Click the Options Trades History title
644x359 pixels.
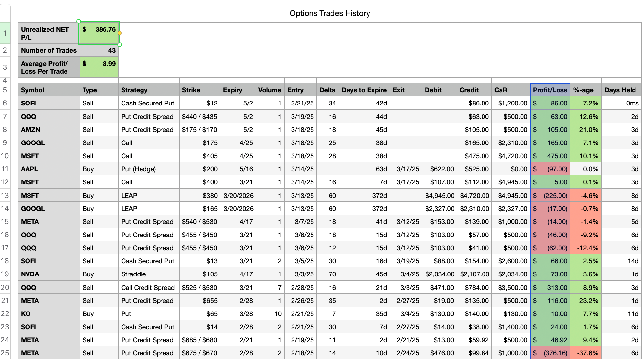tap(330, 13)
